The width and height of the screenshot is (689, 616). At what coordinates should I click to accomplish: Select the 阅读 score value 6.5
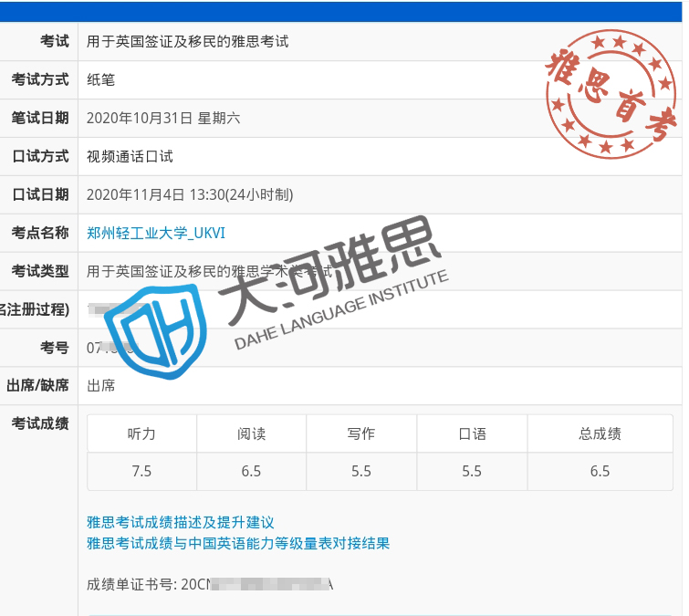pyautogui.click(x=251, y=472)
